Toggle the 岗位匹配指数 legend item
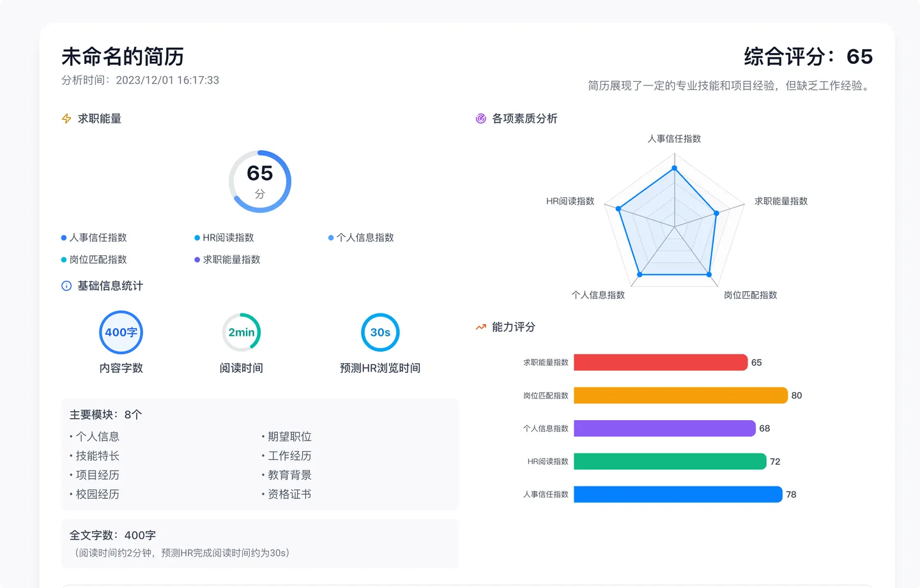The height and width of the screenshot is (588, 920). pyautogui.click(x=94, y=259)
